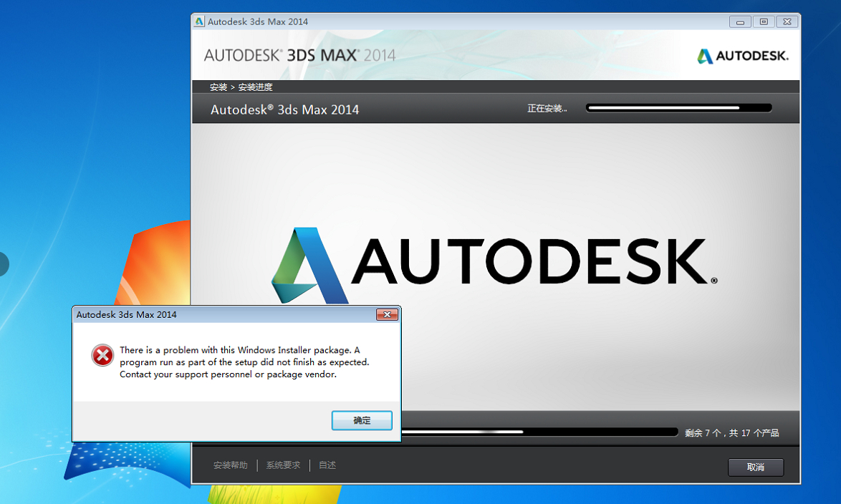This screenshot has width=841, height=504.
Task: Click the overall product progress bar
Action: (539, 432)
